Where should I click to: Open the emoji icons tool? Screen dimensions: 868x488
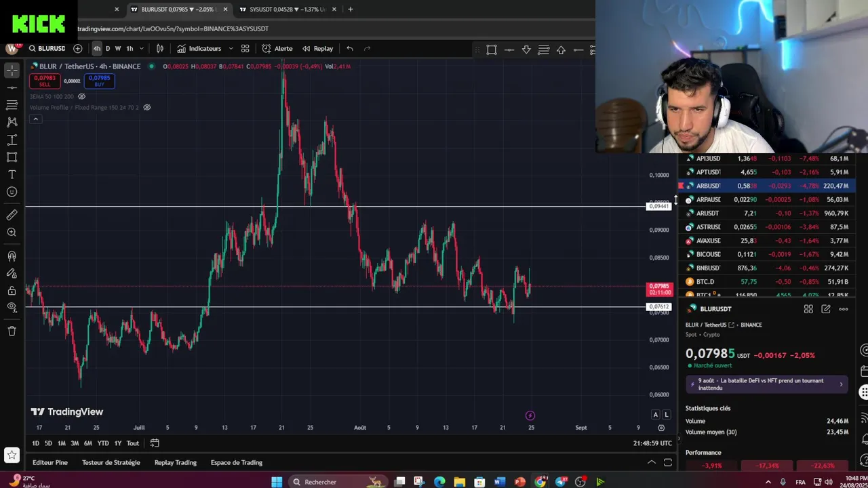(x=12, y=192)
